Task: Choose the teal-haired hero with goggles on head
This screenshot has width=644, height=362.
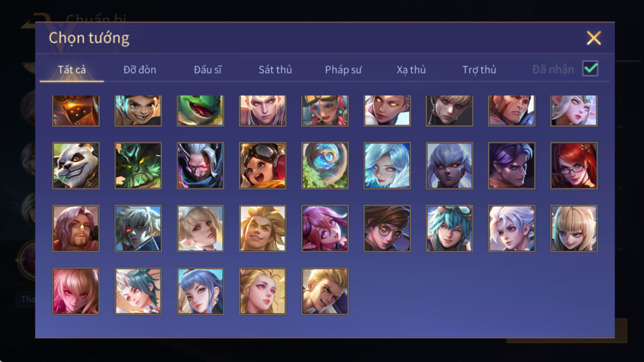Action: (449, 228)
